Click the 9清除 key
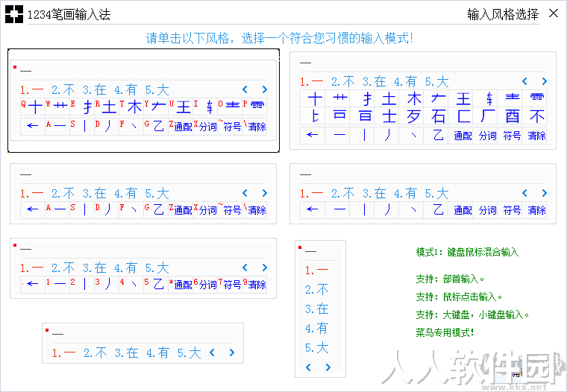The width and height of the screenshot is (567, 392). [x=254, y=284]
